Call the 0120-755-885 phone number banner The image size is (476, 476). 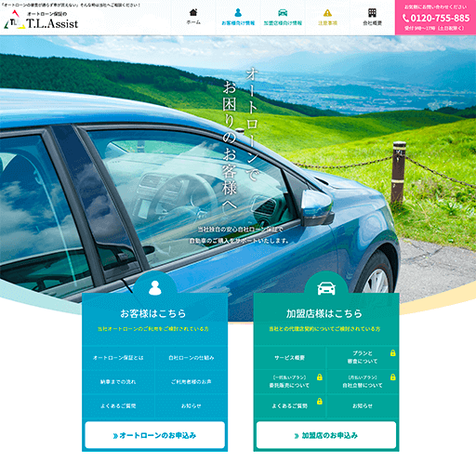click(435, 18)
